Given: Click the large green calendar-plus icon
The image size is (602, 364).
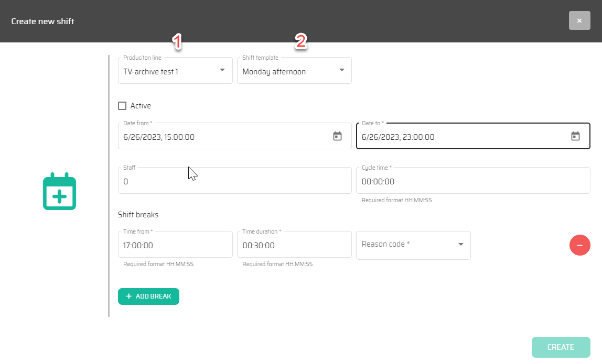Looking at the screenshot, I should 59,191.
